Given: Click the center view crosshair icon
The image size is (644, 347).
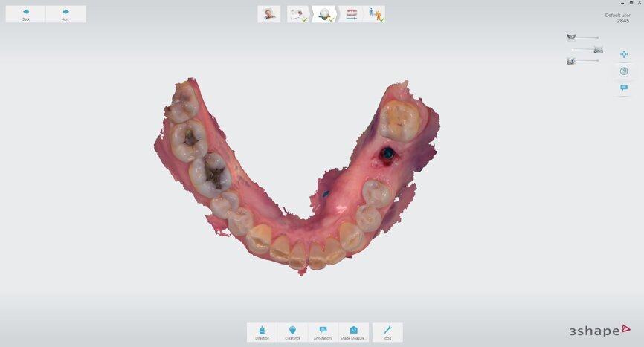Looking at the screenshot, I should pos(623,54).
